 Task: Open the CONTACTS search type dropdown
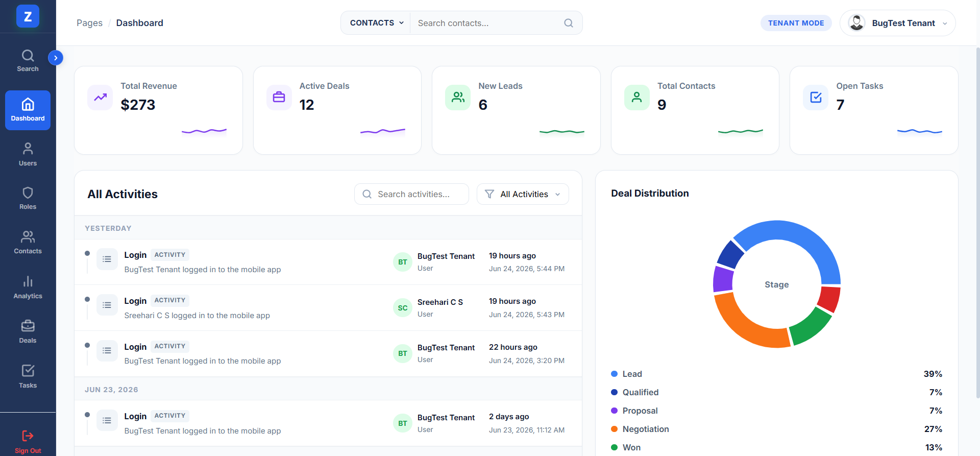(x=376, y=23)
